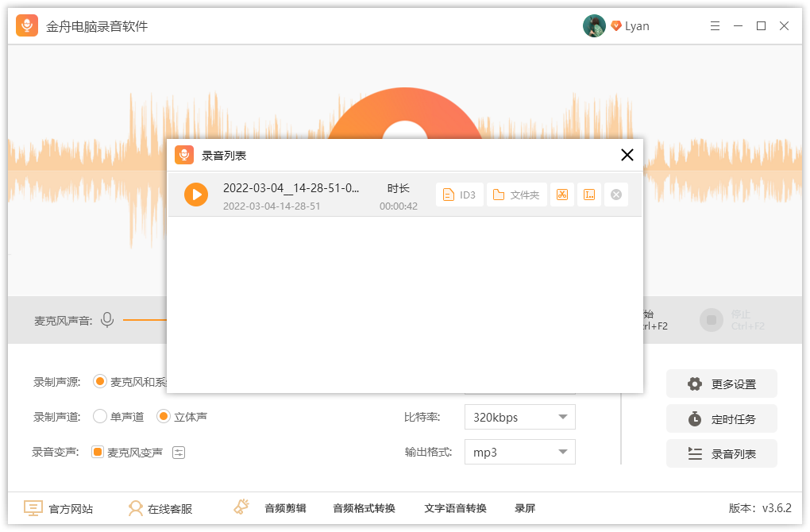Open the ID3 tag editor for the recording
The height and width of the screenshot is (532, 810).
pos(460,195)
